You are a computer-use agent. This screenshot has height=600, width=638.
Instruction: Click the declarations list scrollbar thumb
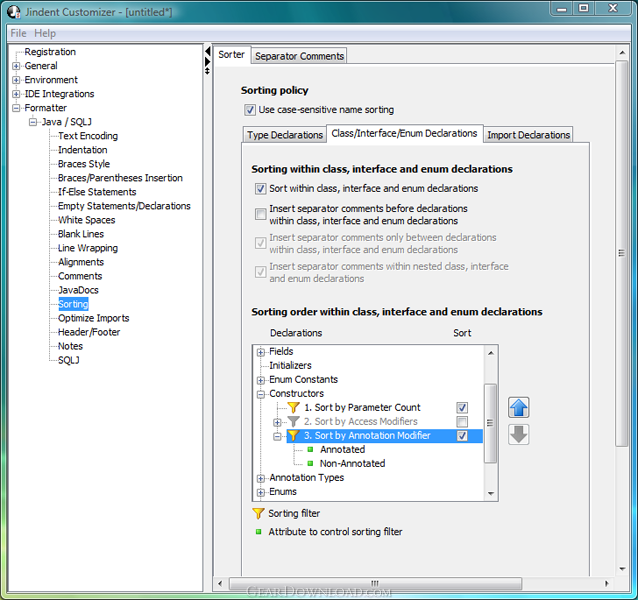pyautogui.click(x=490, y=423)
